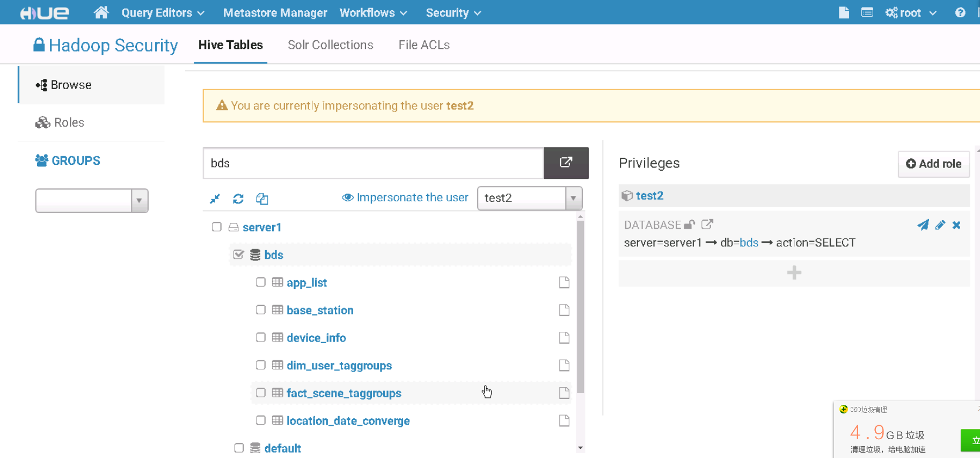Image resolution: width=980 pixels, height=458 pixels.
Task: Switch to the Hive Tables tab
Action: coord(231,45)
